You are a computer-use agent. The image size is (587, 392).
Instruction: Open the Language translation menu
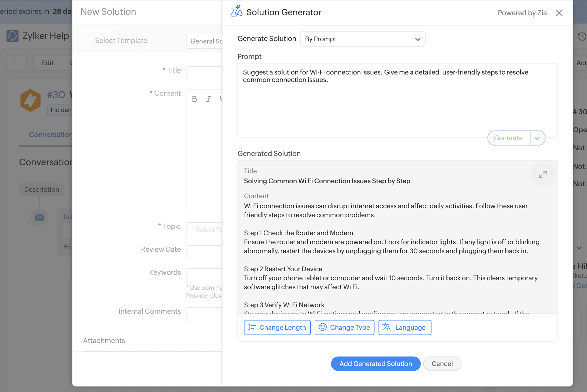pos(404,327)
